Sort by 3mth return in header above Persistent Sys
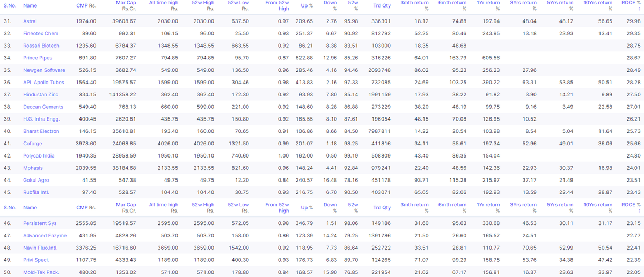Screen dimensions: 644x277 click(414, 208)
